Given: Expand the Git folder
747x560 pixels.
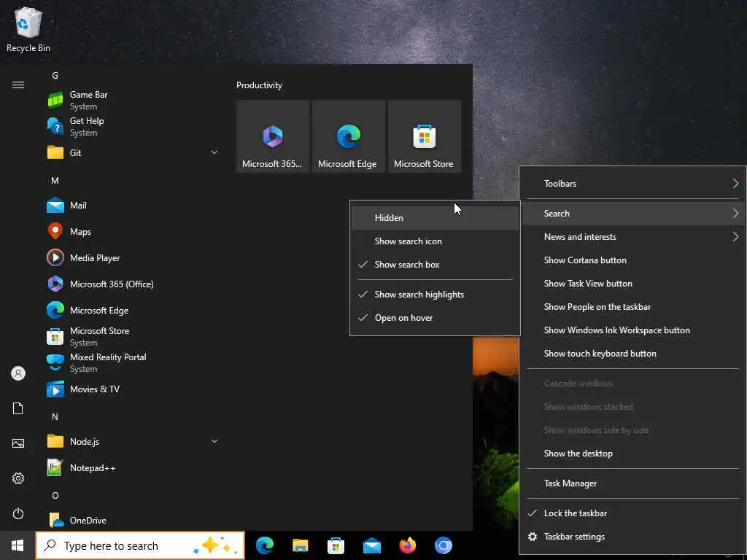Looking at the screenshot, I should tap(132, 153).
